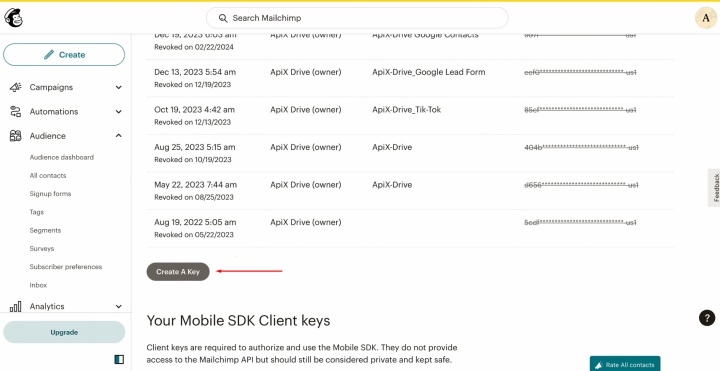Click the Revoked on 12/19/2023 text
Viewport: 720px width, 371px height.
click(192, 84)
